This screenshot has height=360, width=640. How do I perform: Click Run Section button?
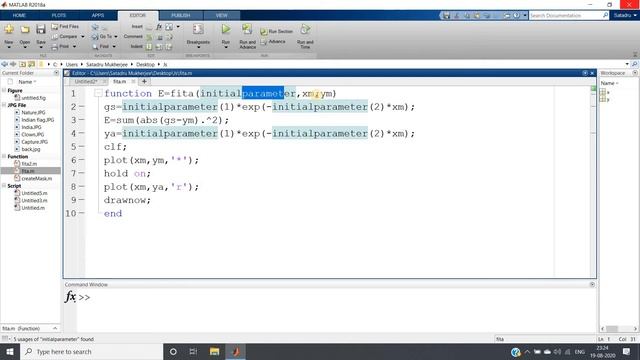click(x=276, y=31)
